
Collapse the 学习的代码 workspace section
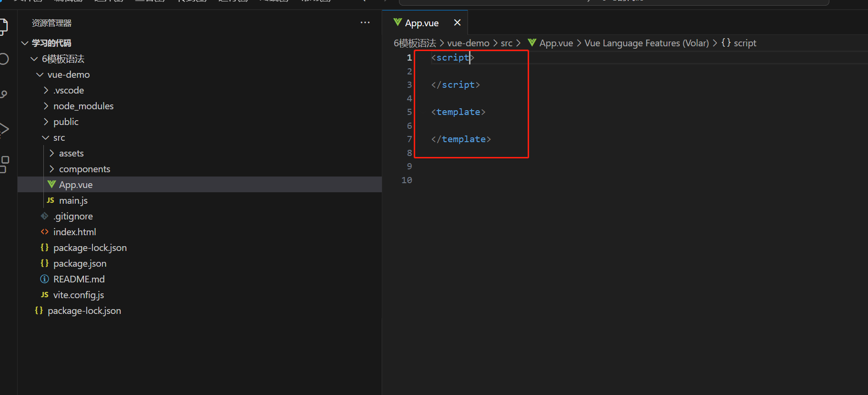(x=25, y=43)
